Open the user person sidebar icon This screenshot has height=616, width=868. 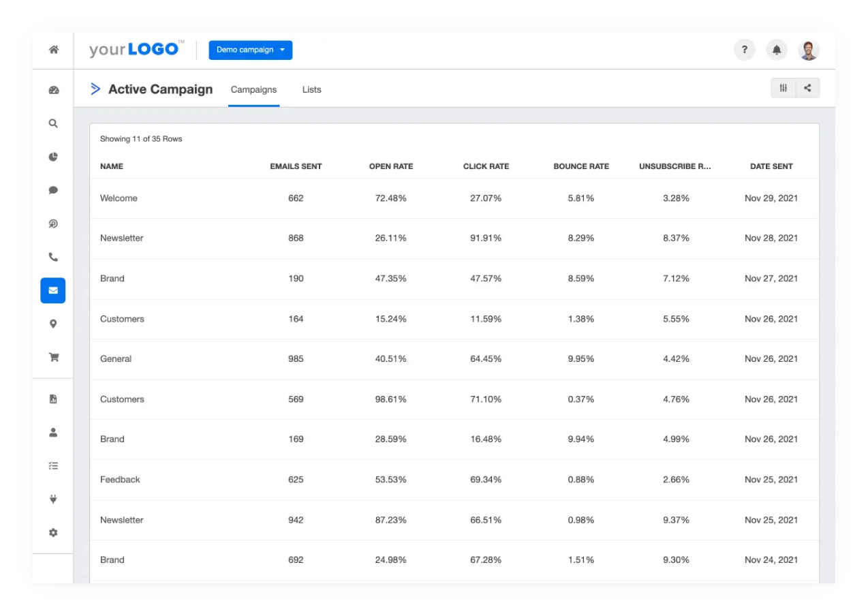coord(53,432)
